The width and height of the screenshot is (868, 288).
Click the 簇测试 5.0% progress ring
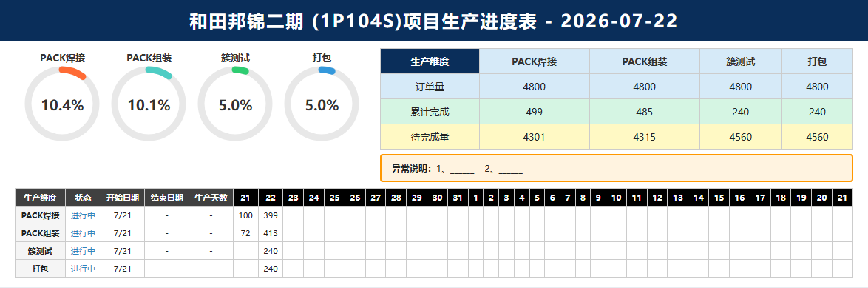tap(235, 104)
